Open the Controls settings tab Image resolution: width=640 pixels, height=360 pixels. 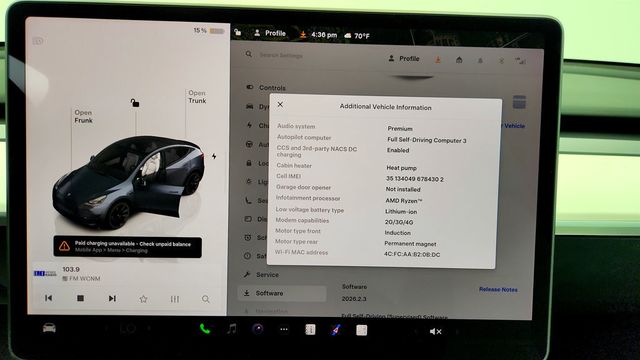(266, 87)
